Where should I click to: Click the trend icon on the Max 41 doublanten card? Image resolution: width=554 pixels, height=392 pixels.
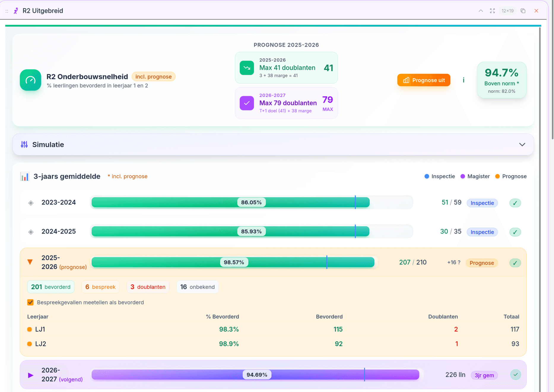pos(247,68)
